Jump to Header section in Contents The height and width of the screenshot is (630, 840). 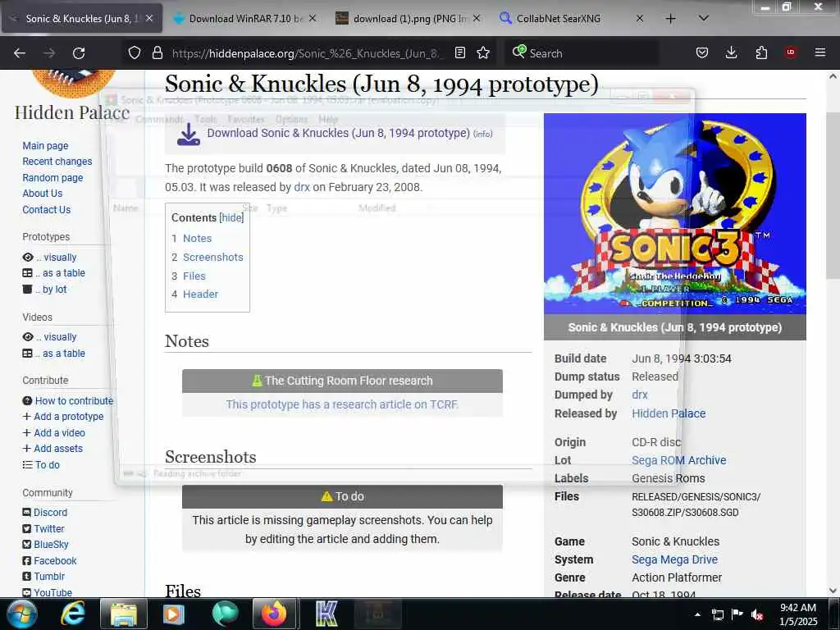(200, 294)
